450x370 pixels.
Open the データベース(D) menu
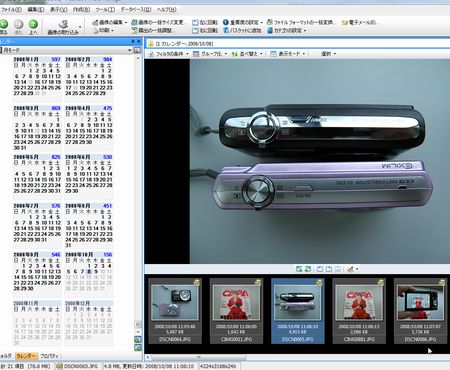click(x=136, y=10)
